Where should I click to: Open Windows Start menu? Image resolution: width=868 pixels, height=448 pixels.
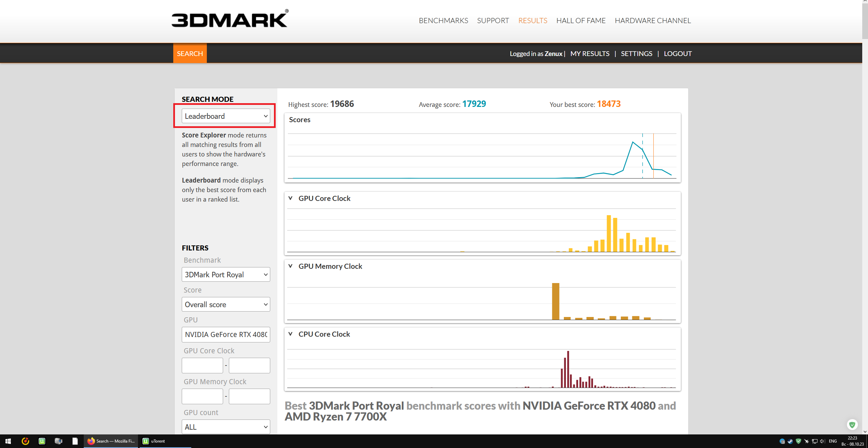pyautogui.click(x=8, y=441)
